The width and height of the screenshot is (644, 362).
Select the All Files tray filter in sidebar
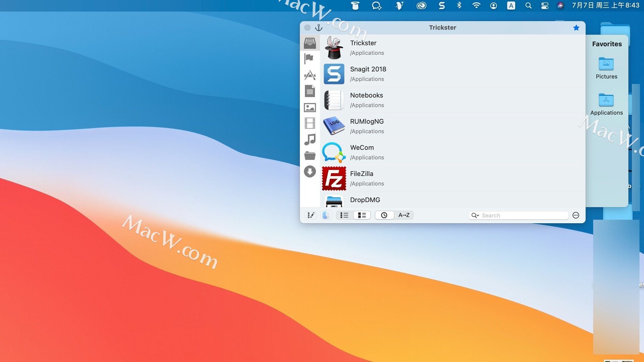tap(310, 43)
